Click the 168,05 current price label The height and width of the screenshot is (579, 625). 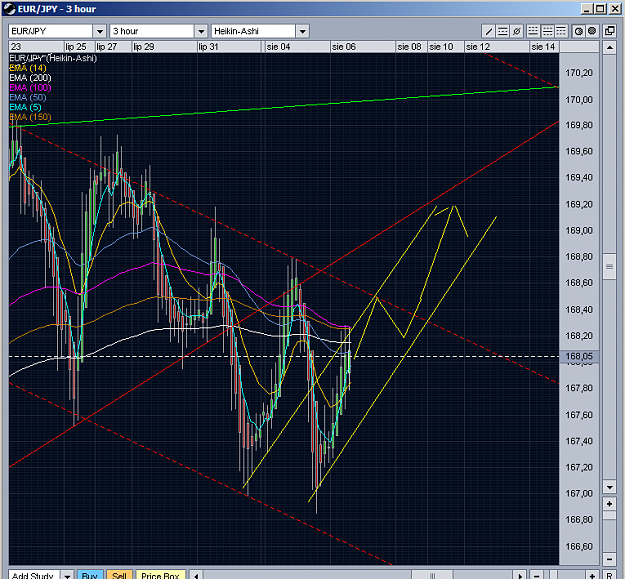click(579, 356)
